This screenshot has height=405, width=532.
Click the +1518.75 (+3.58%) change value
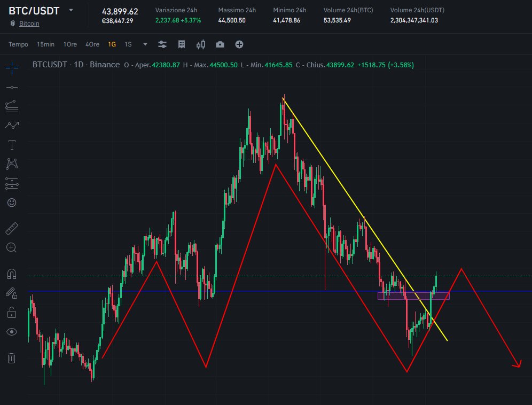(x=386, y=65)
